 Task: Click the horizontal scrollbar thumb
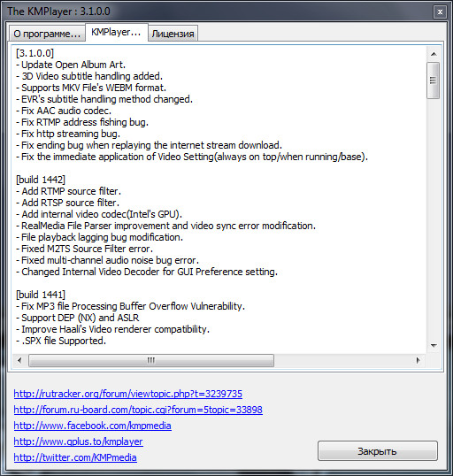point(151,360)
